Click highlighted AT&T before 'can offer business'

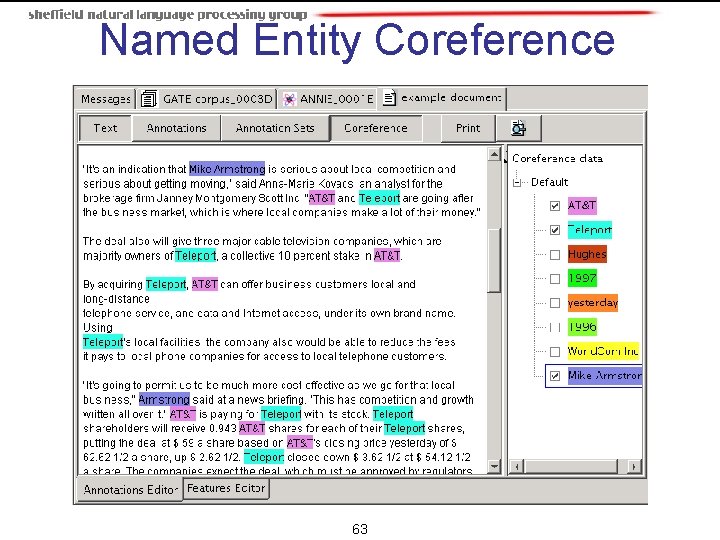pos(204,284)
